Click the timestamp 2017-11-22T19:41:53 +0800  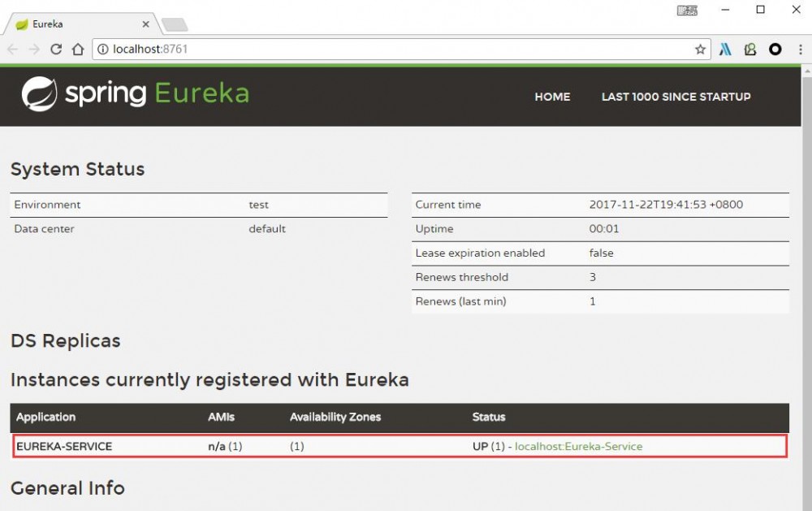[666, 205]
